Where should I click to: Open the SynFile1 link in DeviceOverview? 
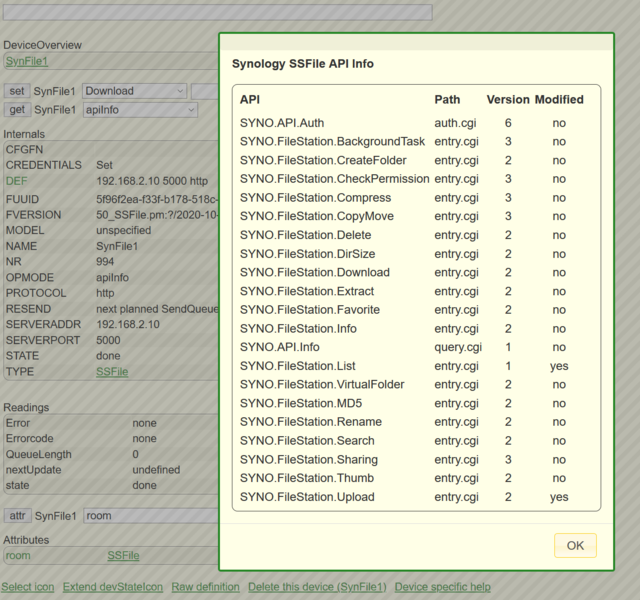coord(27,61)
